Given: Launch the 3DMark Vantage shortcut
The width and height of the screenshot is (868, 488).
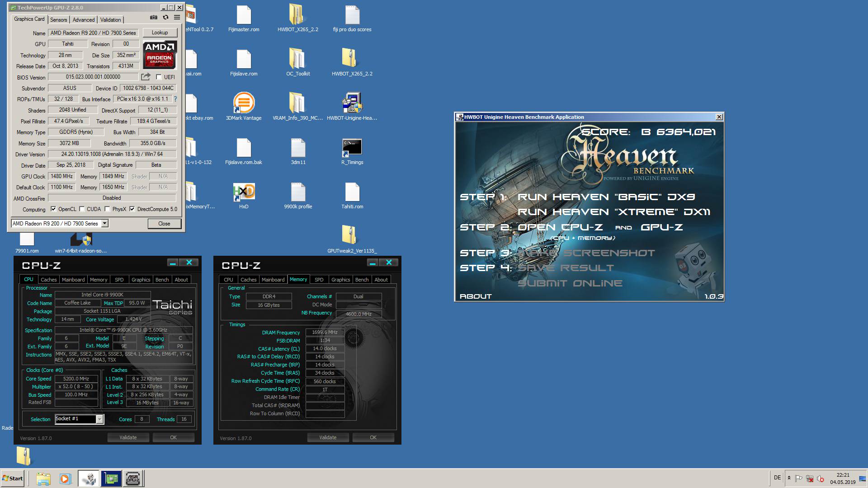Looking at the screenshot, I should 244,107.
